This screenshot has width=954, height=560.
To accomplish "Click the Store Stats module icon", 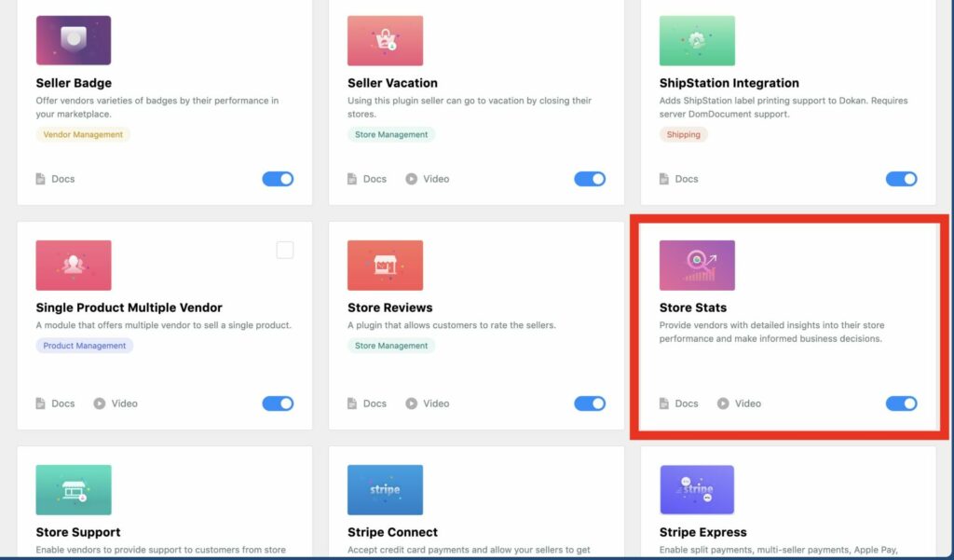I will click(697, 266).
